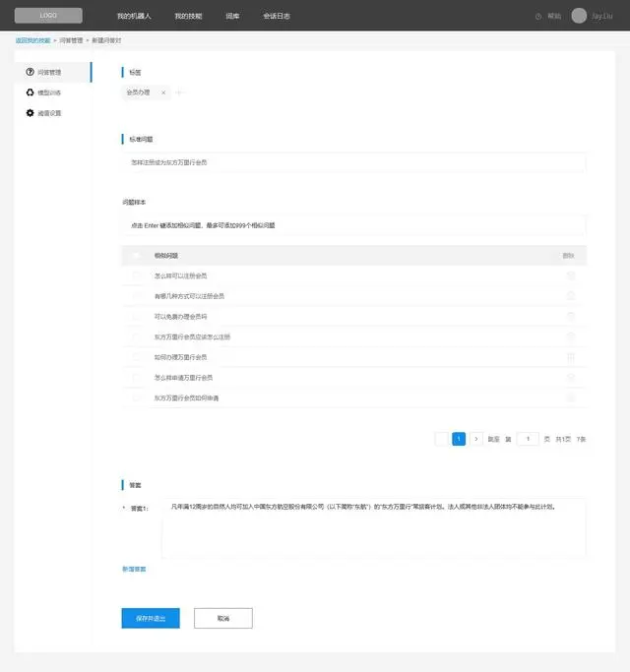Check the box for 可以免费办理会员吗
Viewport: 630px width, 672px height.
pos(137,316)
